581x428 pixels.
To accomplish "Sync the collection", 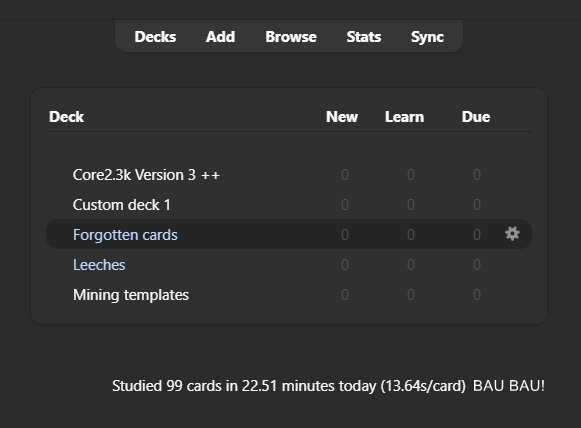I will (427, 37).
